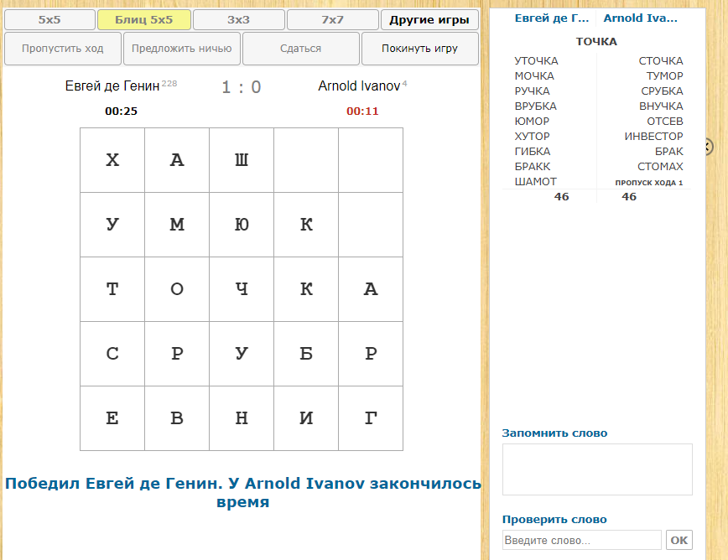Click OK to check the word
This screenshot has height=560, width=728.
click(679, 540)
